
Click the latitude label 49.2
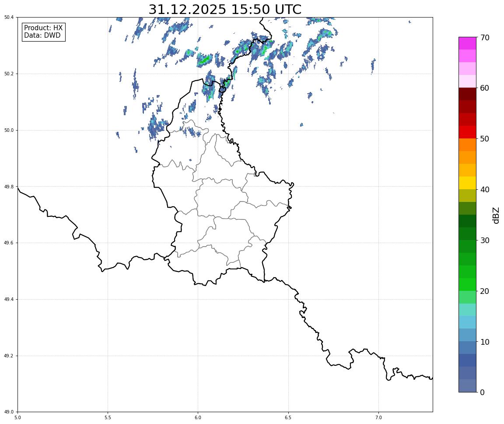coord(9,356)
